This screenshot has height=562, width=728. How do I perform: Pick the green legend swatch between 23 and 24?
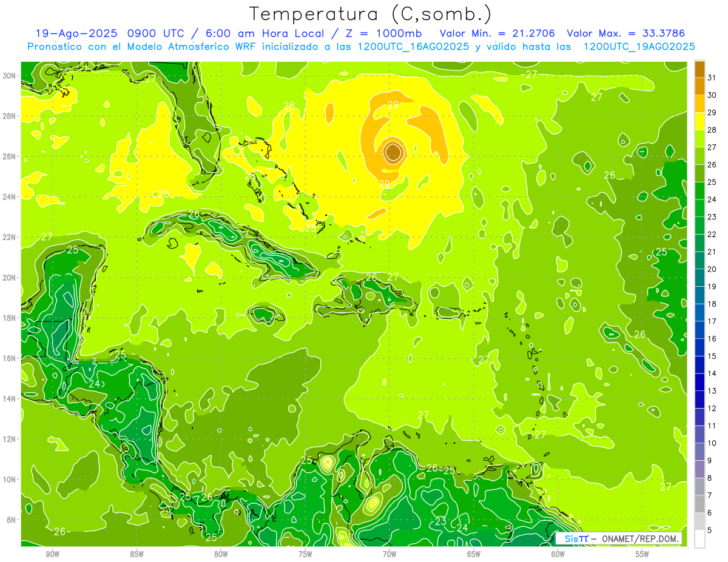699,209
